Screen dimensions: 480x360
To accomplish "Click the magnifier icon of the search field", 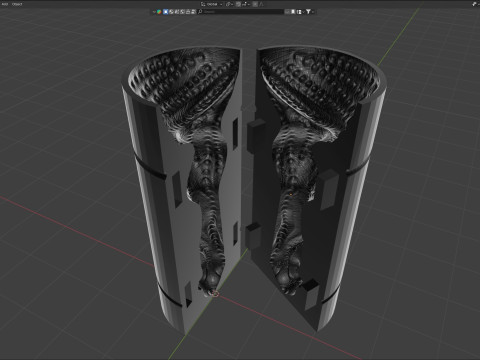I will [200, 12].
